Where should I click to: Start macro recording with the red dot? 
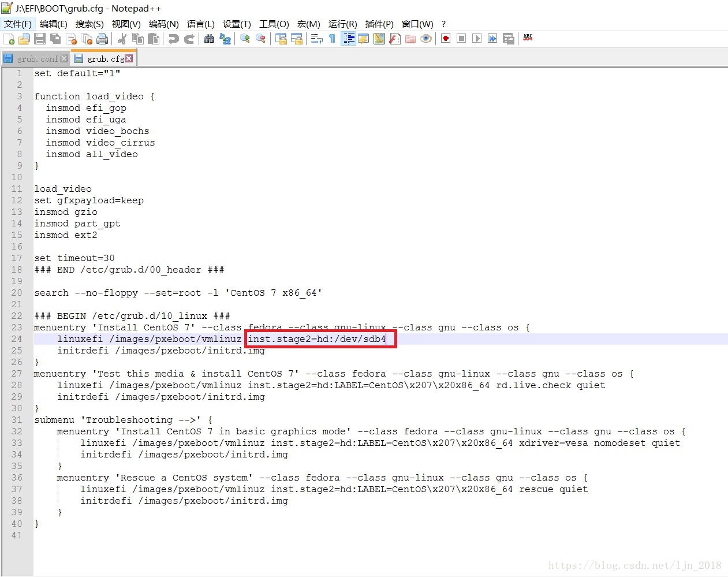click(446, 39)
